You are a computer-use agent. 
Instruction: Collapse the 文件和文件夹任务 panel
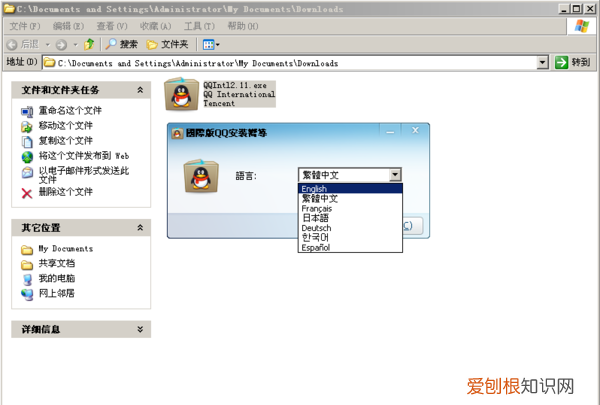(x=140, y=90)
